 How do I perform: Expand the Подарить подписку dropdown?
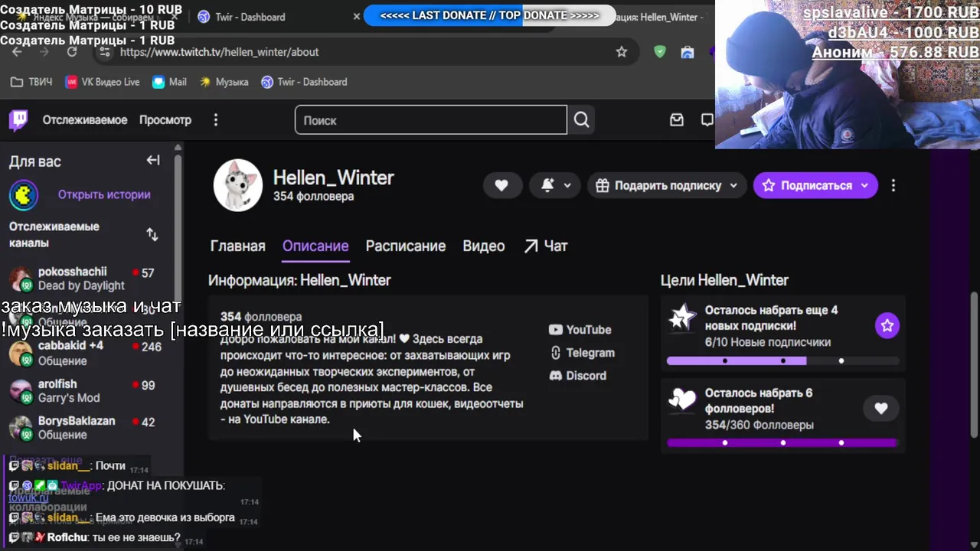pos(666,185)
